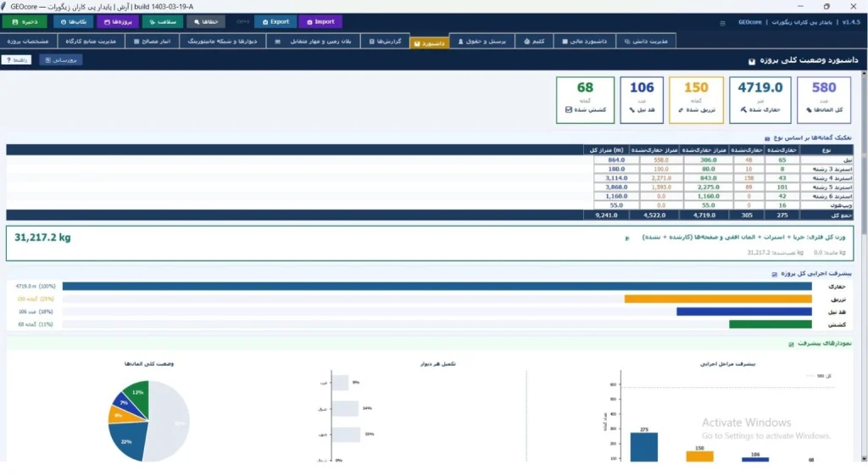Viewport: 868px width, 476px height.
Task: Click the 106 هد نیل card
Action: (642, 100)
